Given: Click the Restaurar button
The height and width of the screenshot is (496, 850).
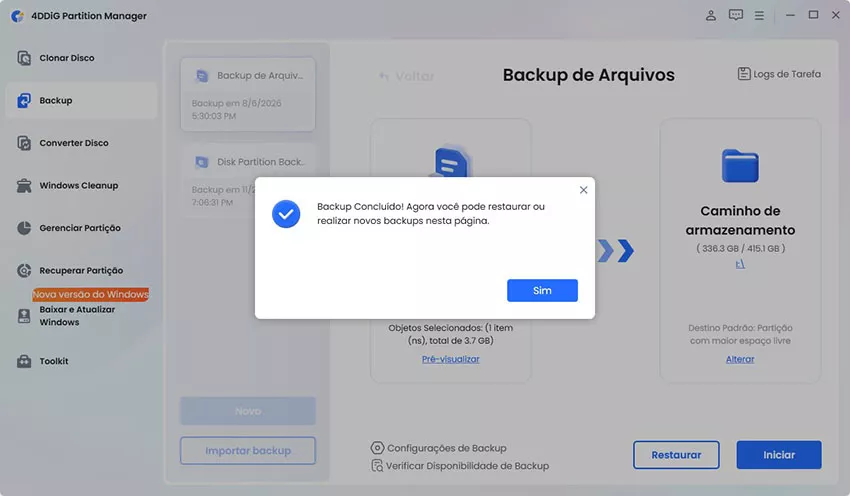Looking at the screenshot, I should click(676, 455).
